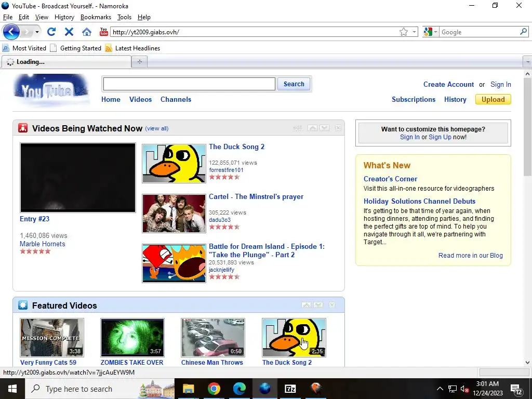Click the red Videos Being Watched Now icon
This screenshot has width=532, height=399.
pos(23,128)
